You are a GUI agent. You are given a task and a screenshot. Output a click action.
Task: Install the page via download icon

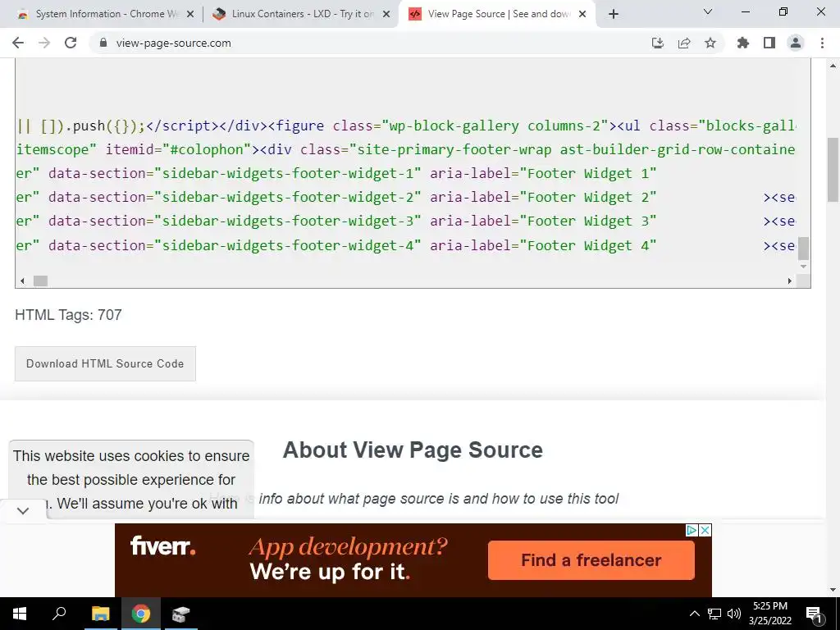click(x=657, y=43)
